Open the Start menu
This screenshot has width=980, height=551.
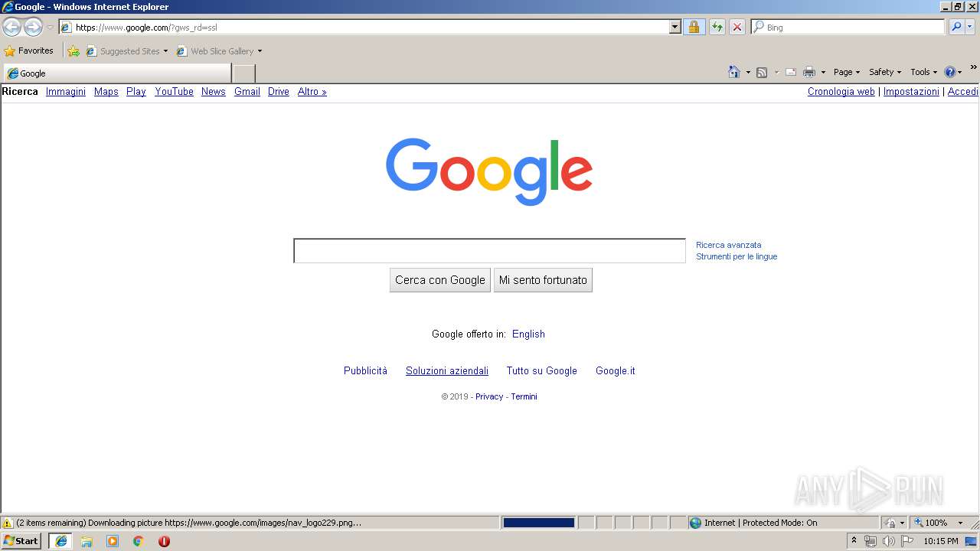click(21, 541)
